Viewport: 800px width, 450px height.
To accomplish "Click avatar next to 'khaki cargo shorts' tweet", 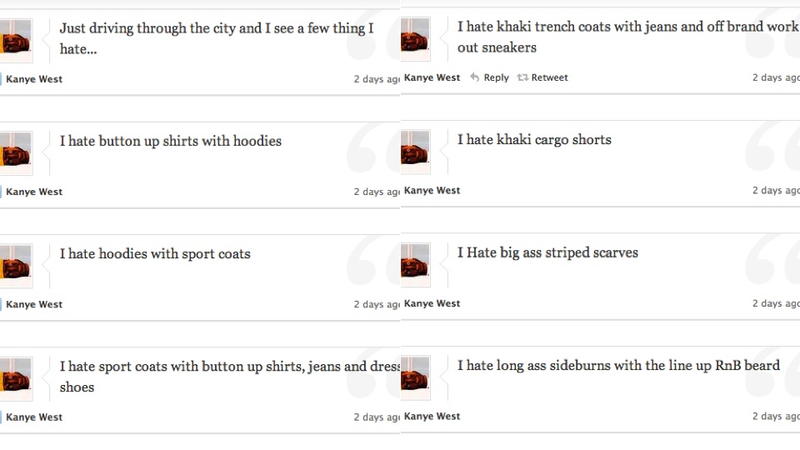I will pos(415,152).
